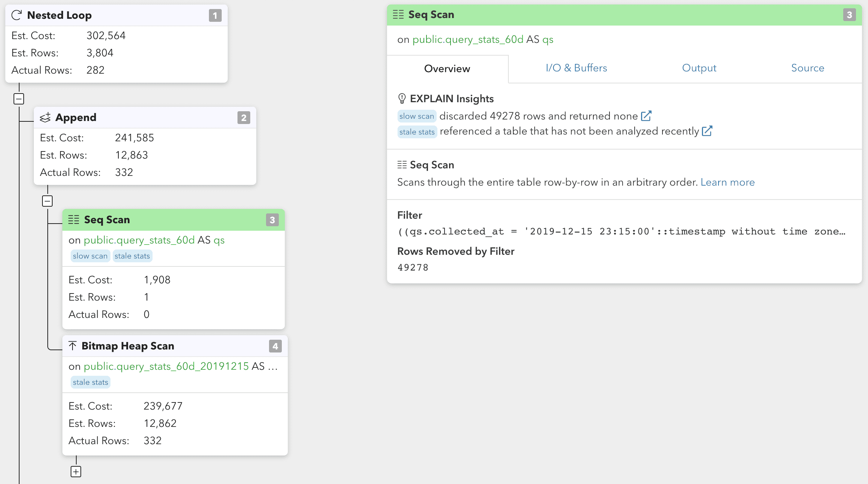The width and height of the screenshot is (868, 484).
Task: Click badge 4 on the Bitmap Heap Scan node
Action: tap(275, 346)
